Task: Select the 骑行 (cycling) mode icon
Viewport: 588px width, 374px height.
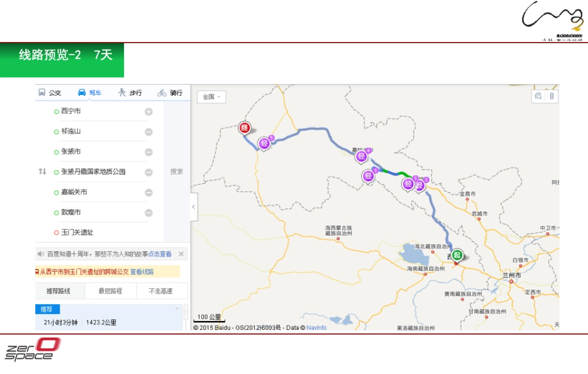Action: pyautogui.click(x=162, y=93)
